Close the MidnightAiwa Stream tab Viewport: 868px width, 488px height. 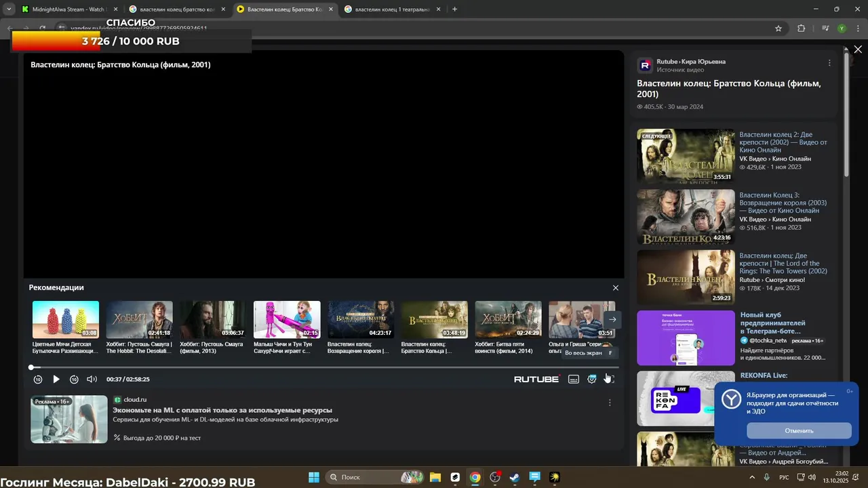pos(115,9)
